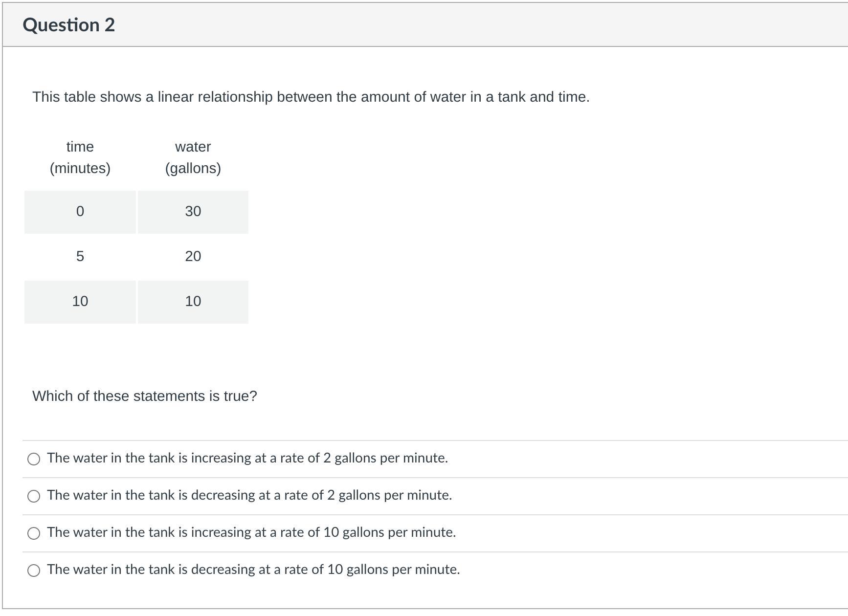
Task: Click the 'time' column header word
Action: coord(80,147)
